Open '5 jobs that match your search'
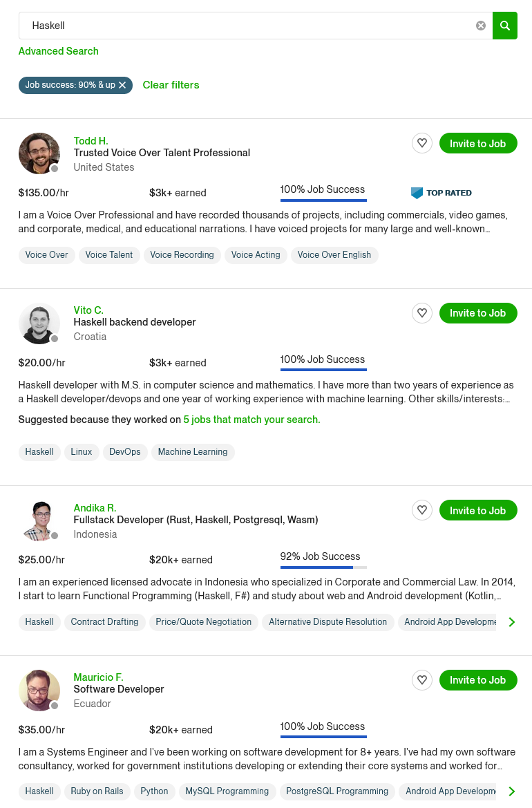The image size is (532, 808). (251, 420)
